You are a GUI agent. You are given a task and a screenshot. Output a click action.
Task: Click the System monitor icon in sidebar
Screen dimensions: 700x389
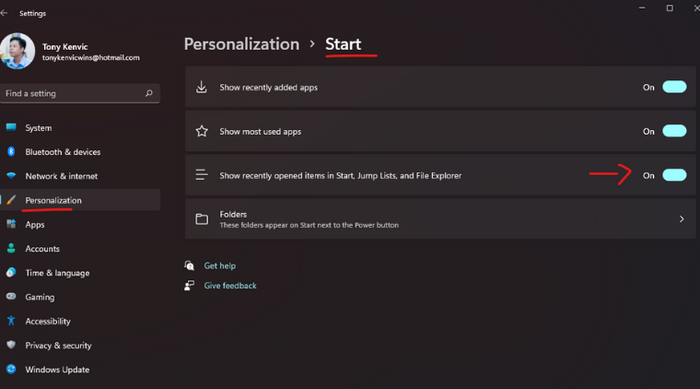point(11,127)
